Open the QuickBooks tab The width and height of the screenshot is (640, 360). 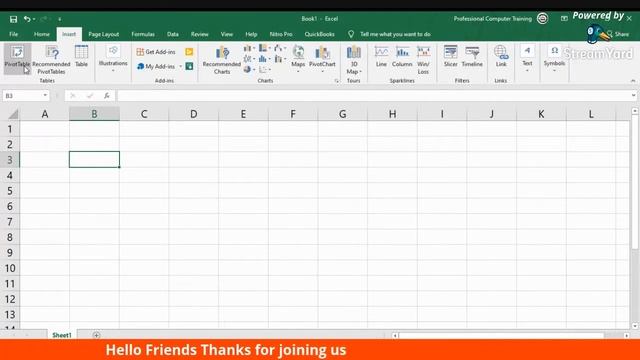coord(320,34)
